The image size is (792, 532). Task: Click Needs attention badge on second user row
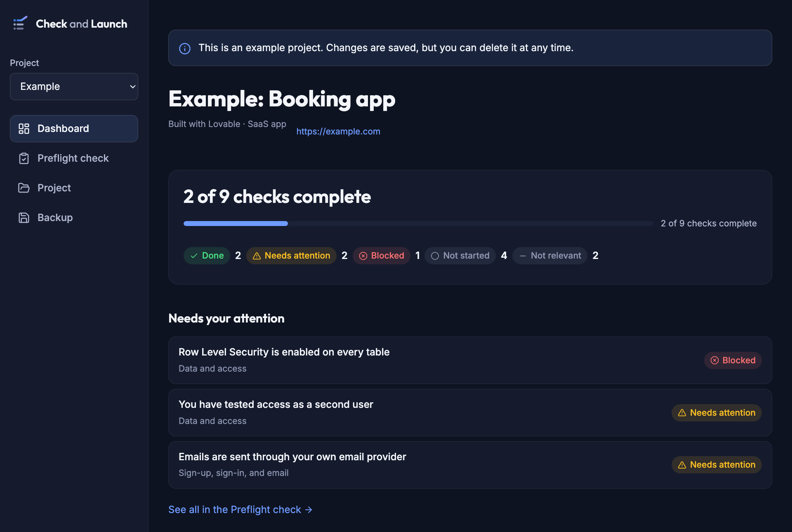click(717, 413)
